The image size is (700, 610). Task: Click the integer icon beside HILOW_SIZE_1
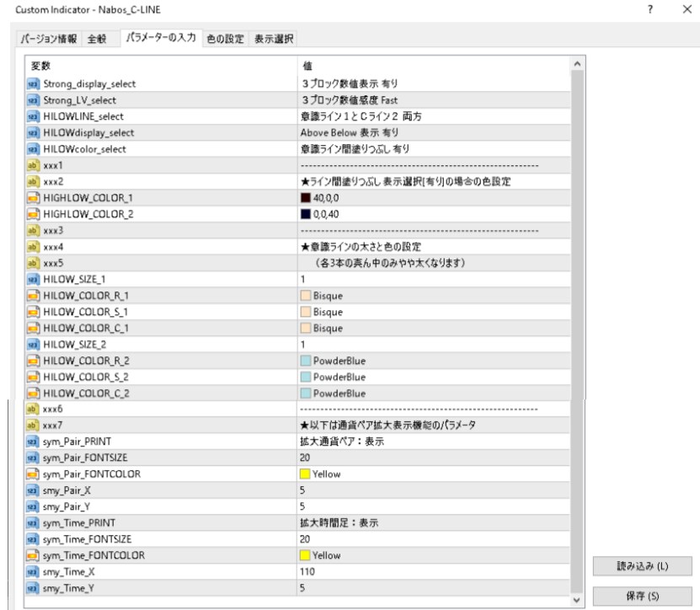33,279
